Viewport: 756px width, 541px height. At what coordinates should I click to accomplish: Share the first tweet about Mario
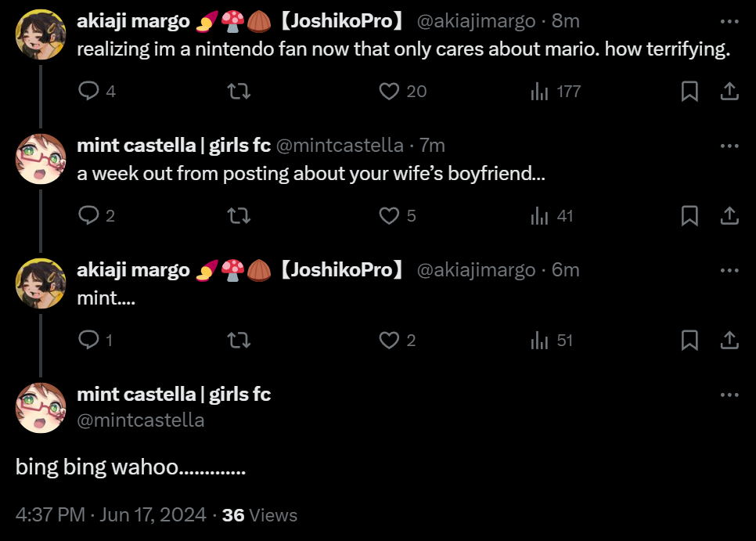(x=729, y=92)
